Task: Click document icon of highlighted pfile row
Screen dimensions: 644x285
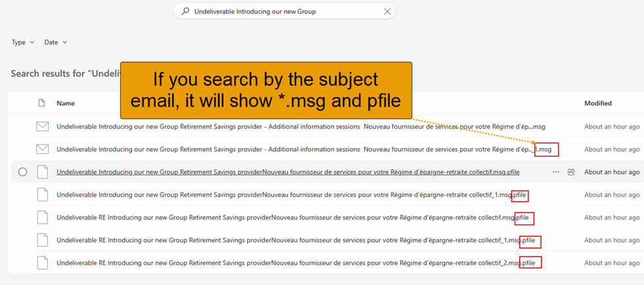Action: (x=42, y=172)
